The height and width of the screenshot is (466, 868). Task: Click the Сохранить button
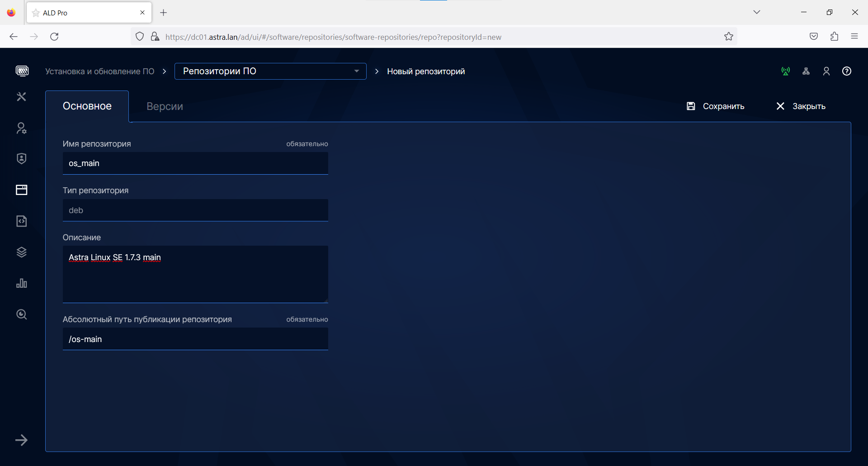click(715, 106)
